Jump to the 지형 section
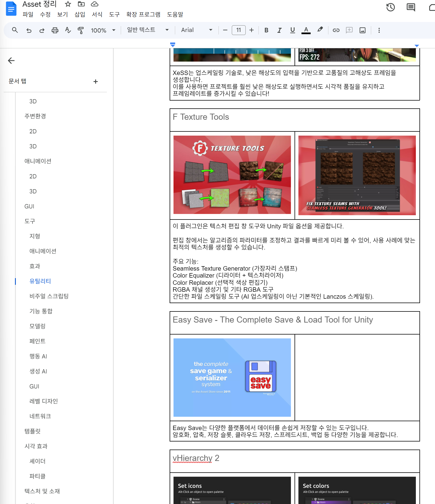 pyautogui.click(x=35, y=236)
